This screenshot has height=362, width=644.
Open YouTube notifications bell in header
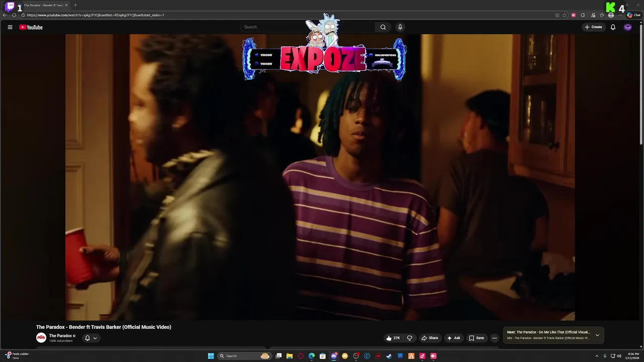coord(613,27)
